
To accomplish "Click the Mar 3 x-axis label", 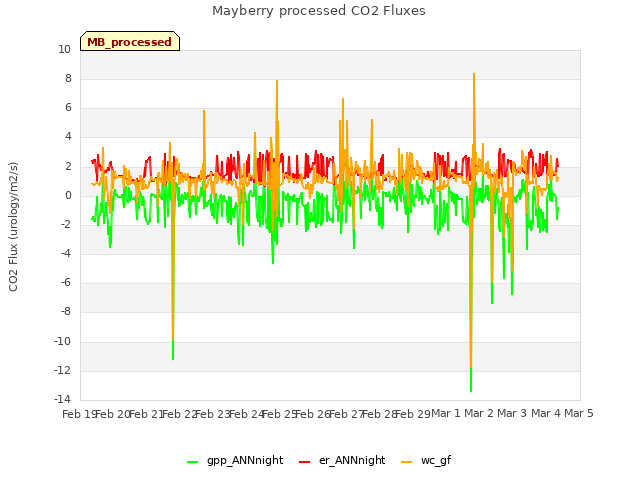I will (x=512, y=413).
